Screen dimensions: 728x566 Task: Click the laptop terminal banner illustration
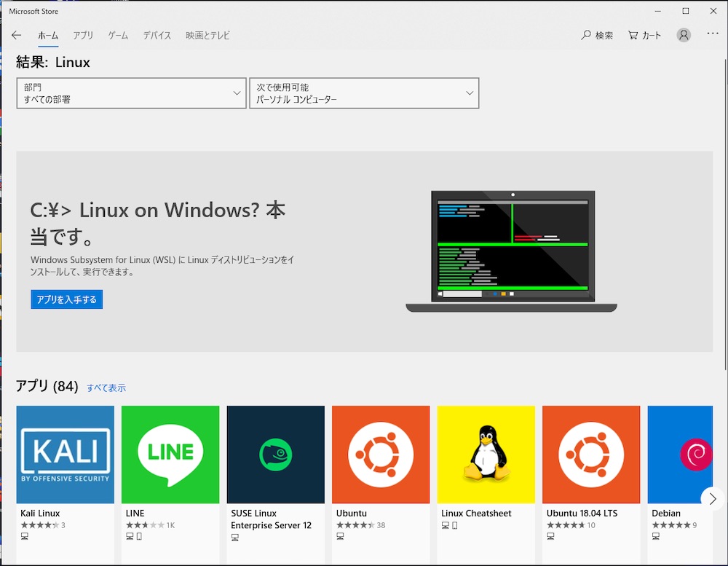point(512,251)
